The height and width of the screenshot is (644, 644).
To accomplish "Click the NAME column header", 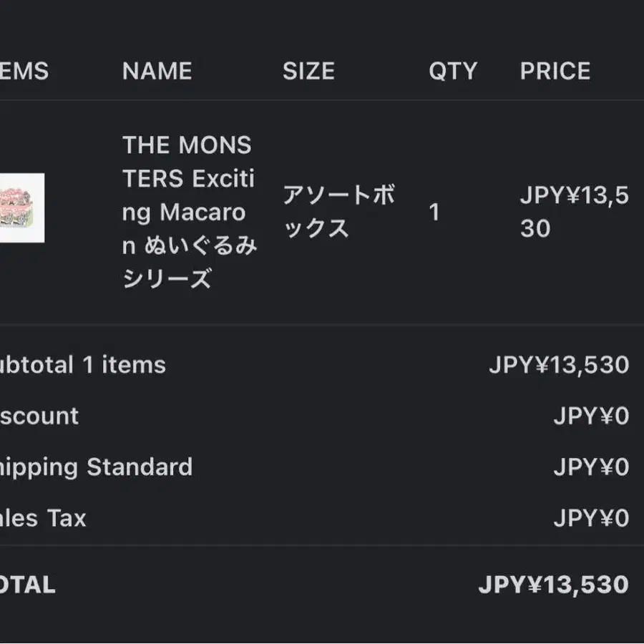I will tap(157, 71).
